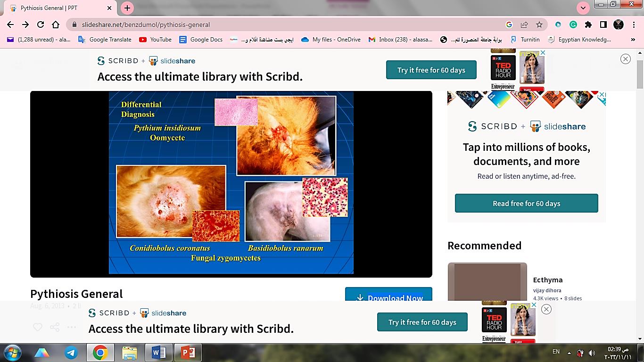Click the Pythiosis slide image
The height and width of the screenshot is (362, 644).
[x=231, y=182]
